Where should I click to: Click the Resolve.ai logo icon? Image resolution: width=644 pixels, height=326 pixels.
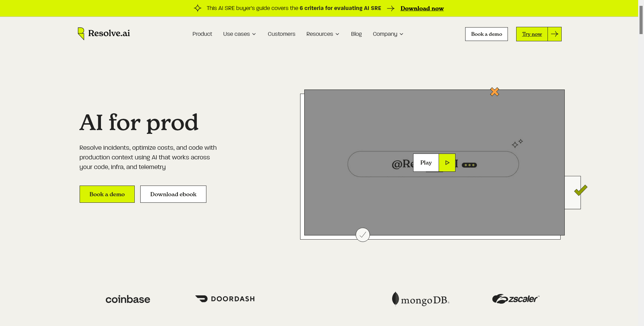[x=81, y=33]
